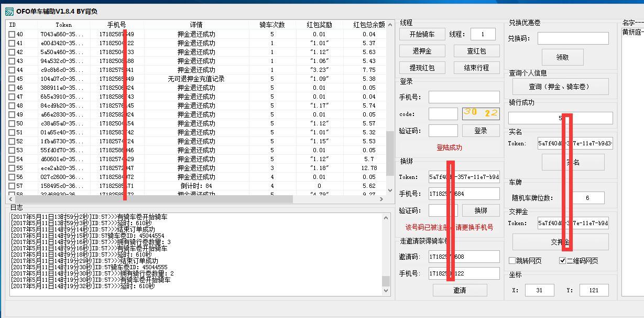Screen dimensions: 644x318
Task: Click red packet balance 12.78 in row 55
Action: (369, 168)
